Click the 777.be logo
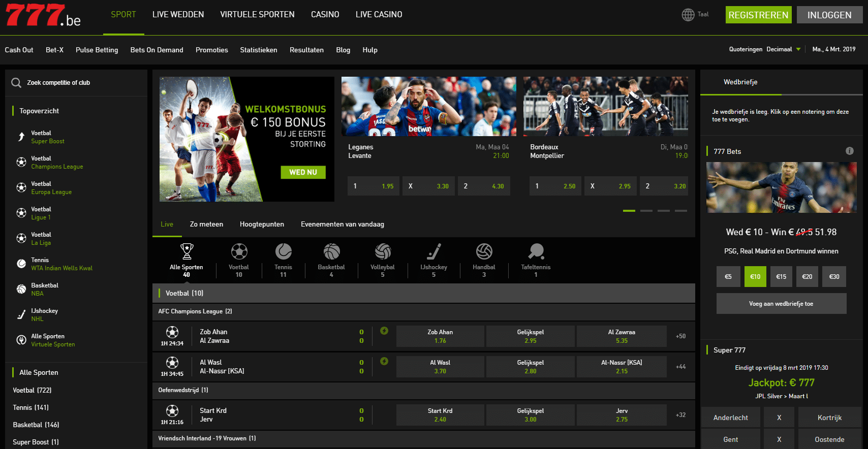 click(x=43, y=15)
